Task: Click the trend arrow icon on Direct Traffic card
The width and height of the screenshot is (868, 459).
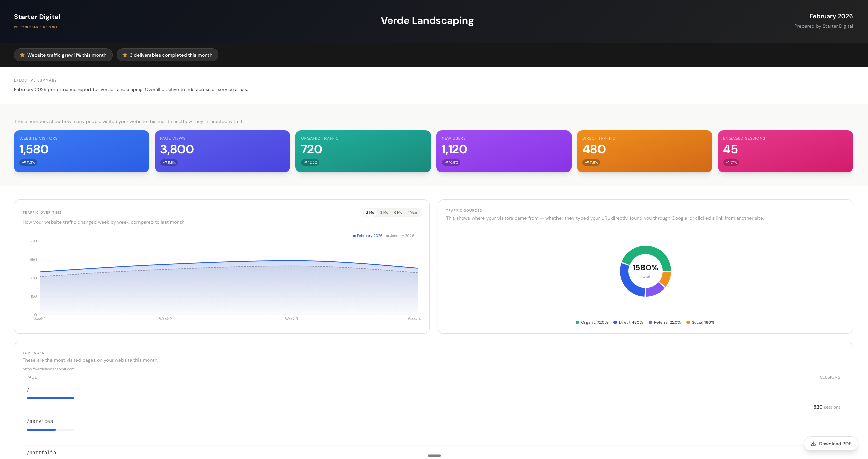Action: [x=587, y=163]
